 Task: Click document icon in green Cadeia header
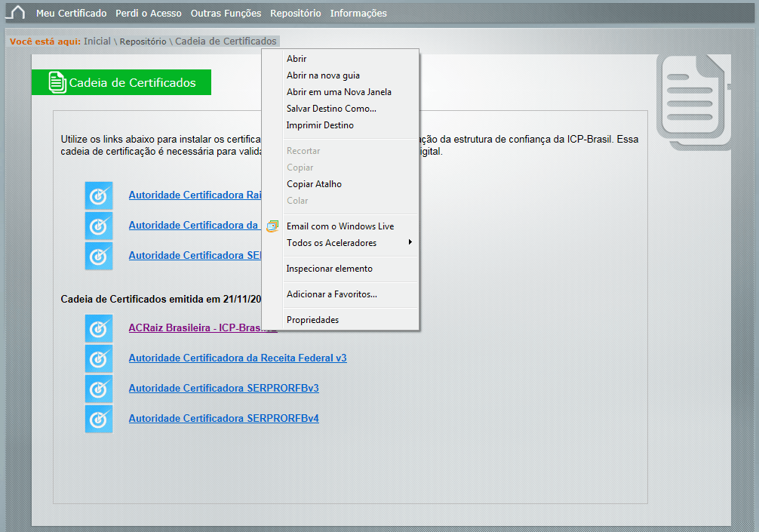coord(57,82)
